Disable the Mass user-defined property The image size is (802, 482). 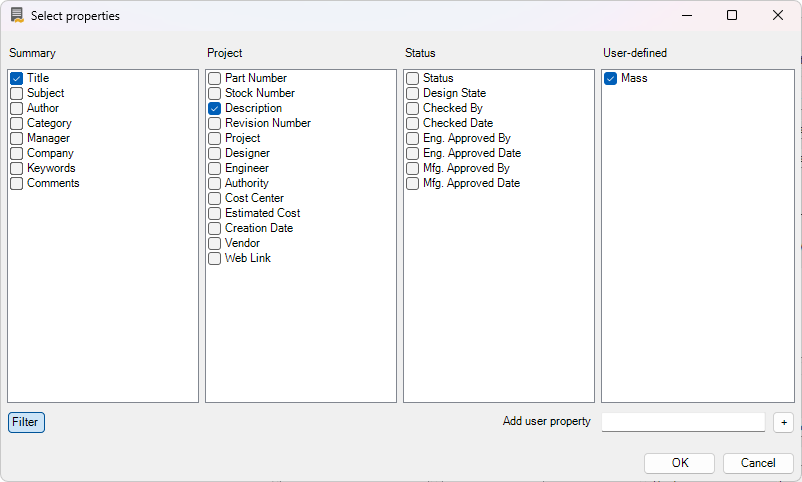point(610,78)
